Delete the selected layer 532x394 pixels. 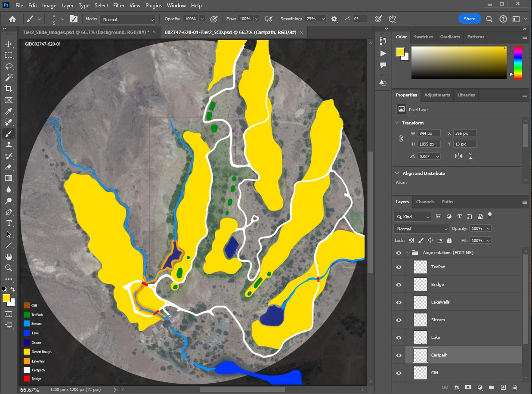(x=515, y=387)
